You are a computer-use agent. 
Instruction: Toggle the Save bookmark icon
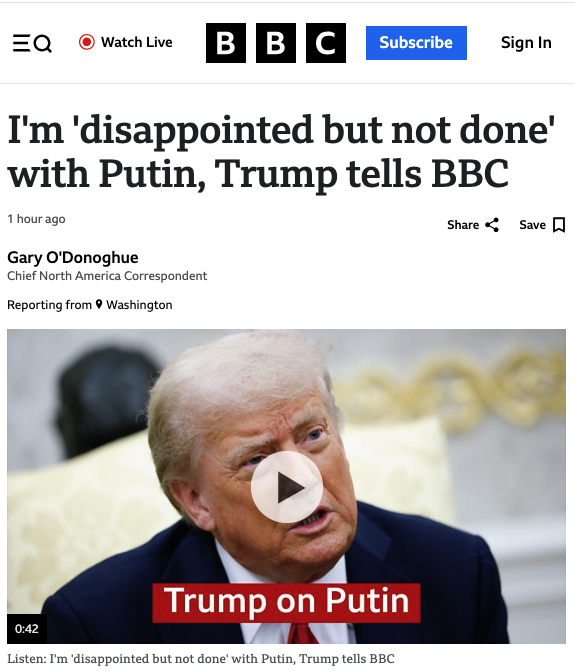pyautogui.click(x=559, y=225)
